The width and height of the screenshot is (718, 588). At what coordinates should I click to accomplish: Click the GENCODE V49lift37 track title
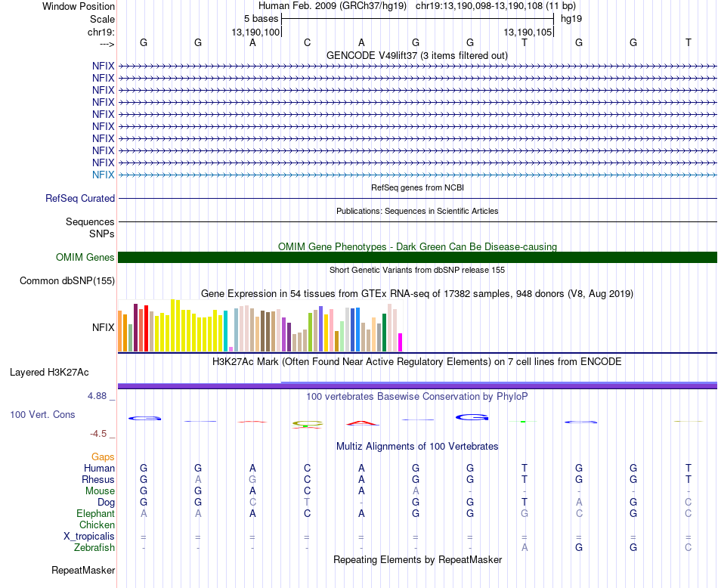click(x=416, y=55)
